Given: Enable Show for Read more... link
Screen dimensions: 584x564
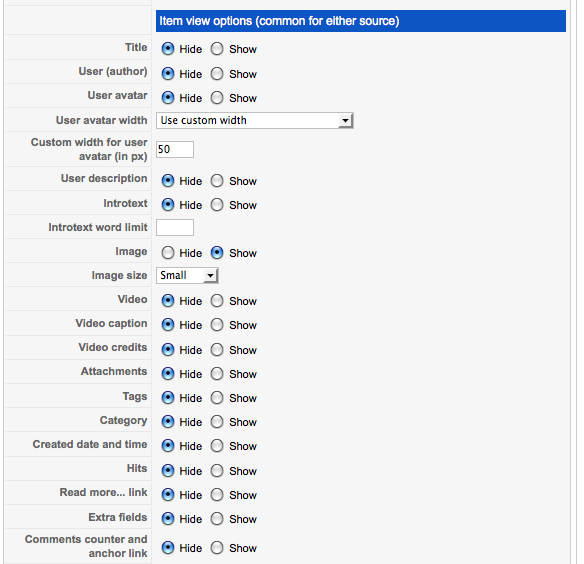Looking at the screenshot, I should tap(217, 495).
